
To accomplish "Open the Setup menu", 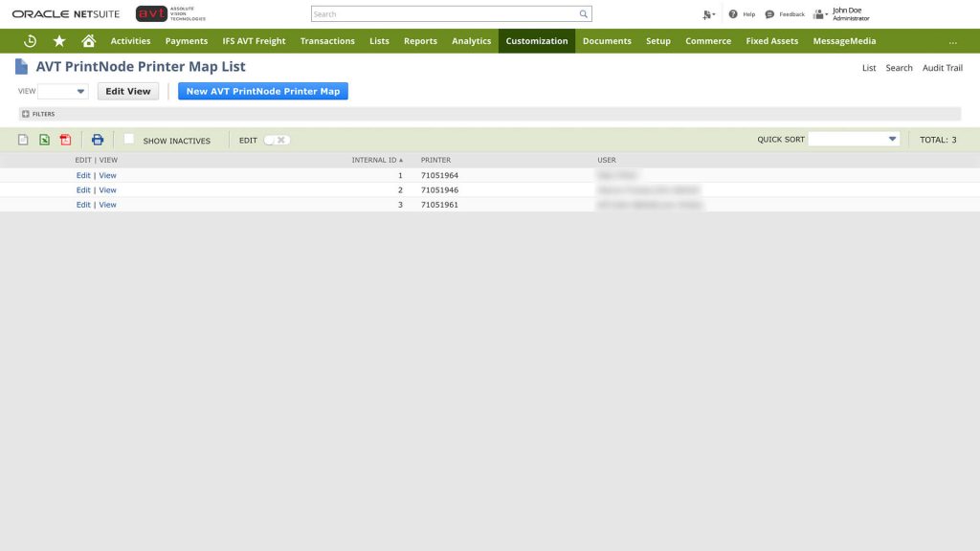I will [x=658, y=40].
